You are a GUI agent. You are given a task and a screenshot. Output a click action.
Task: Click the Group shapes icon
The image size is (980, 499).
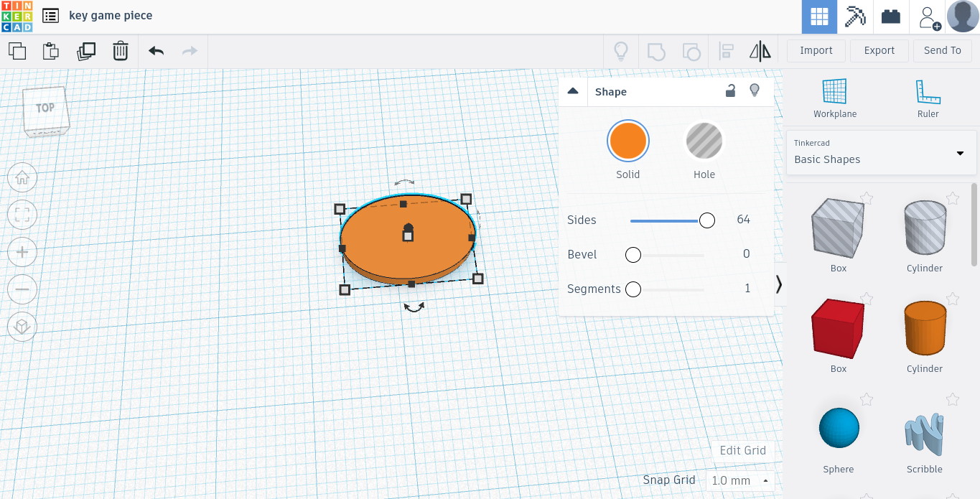(656, 52)
